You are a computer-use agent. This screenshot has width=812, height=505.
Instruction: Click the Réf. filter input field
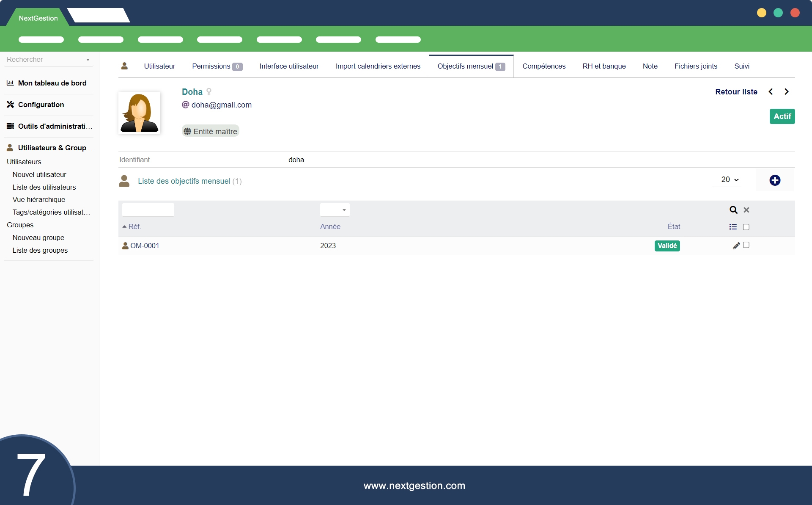point(148,210)
